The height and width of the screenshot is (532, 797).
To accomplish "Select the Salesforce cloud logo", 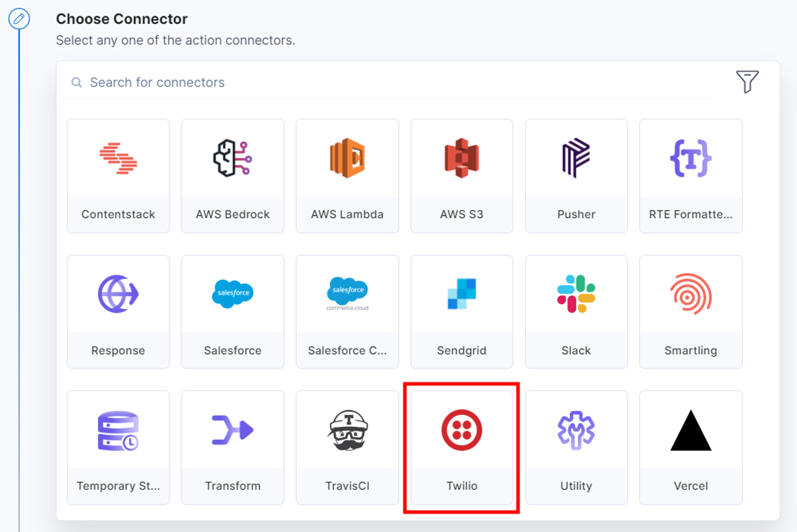I will (232, 294).
